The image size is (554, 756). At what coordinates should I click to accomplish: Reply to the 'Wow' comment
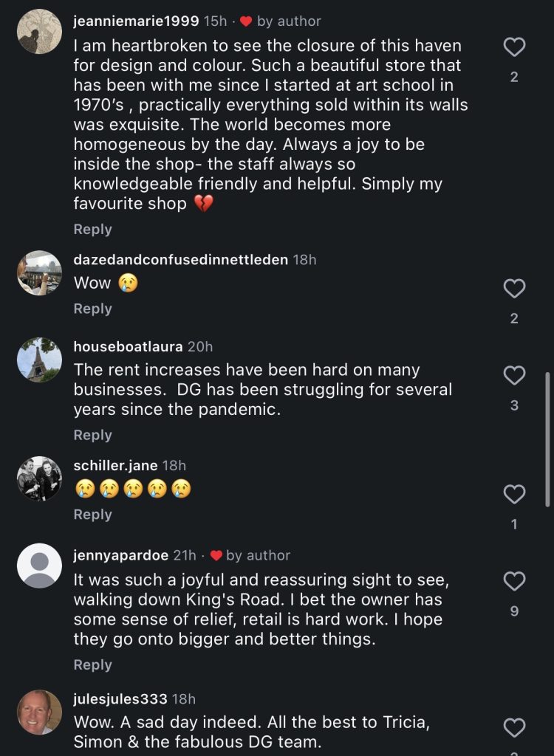coord(92,309)
